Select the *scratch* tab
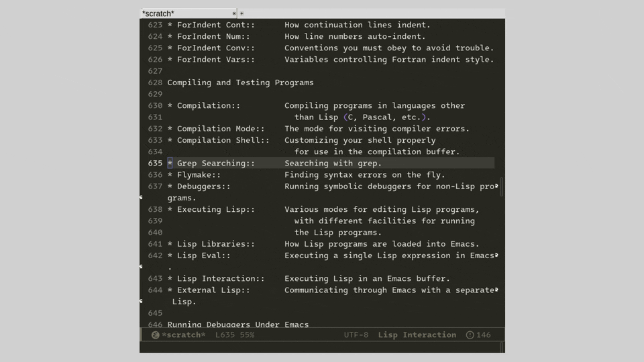The height and width of the screenshot is (362, 644). 181,13
